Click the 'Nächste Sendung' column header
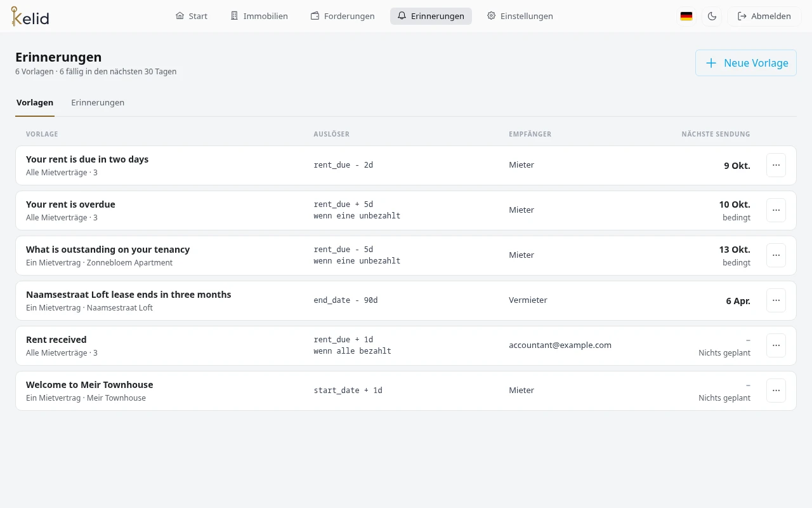Screen dimensions: 812x508 pos(716,134)
